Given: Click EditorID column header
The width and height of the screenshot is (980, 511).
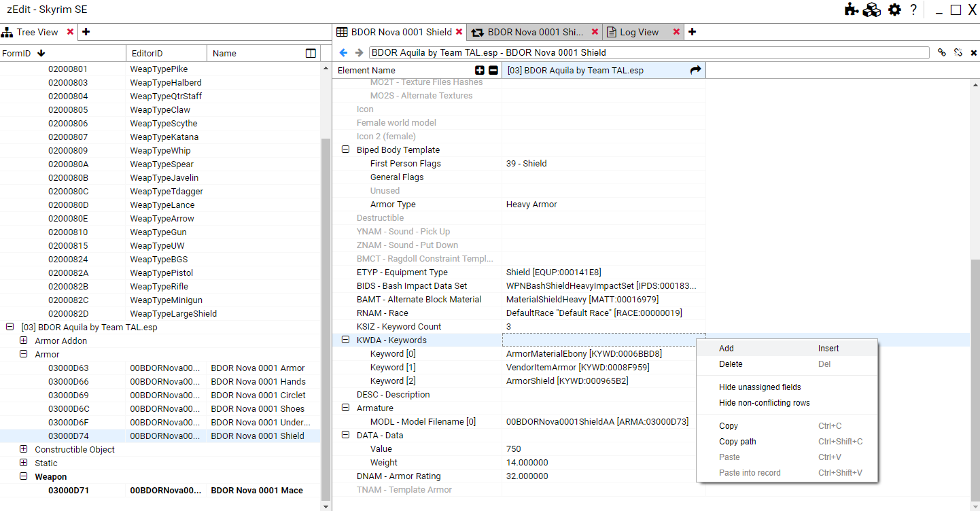Looking at the screenshot, I should tap(167, 53).
